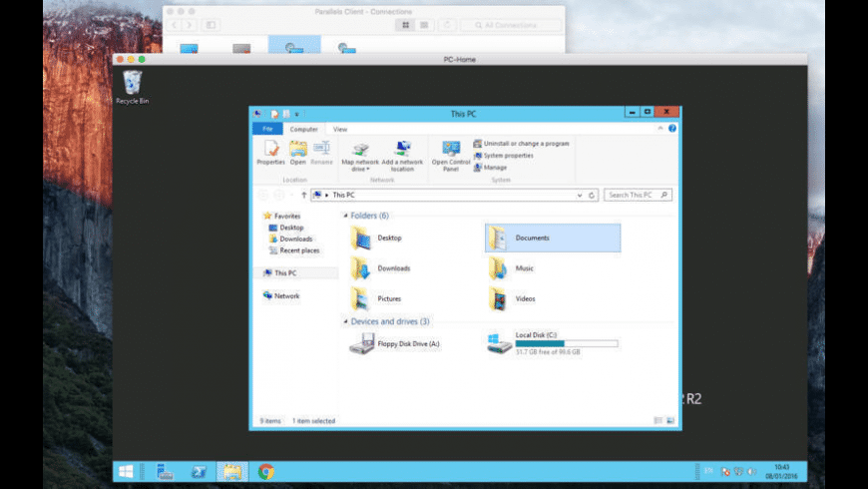The image size is (868, 489).
Task: Launch Google Chrome from the taskbar
Action: point(265,471)
